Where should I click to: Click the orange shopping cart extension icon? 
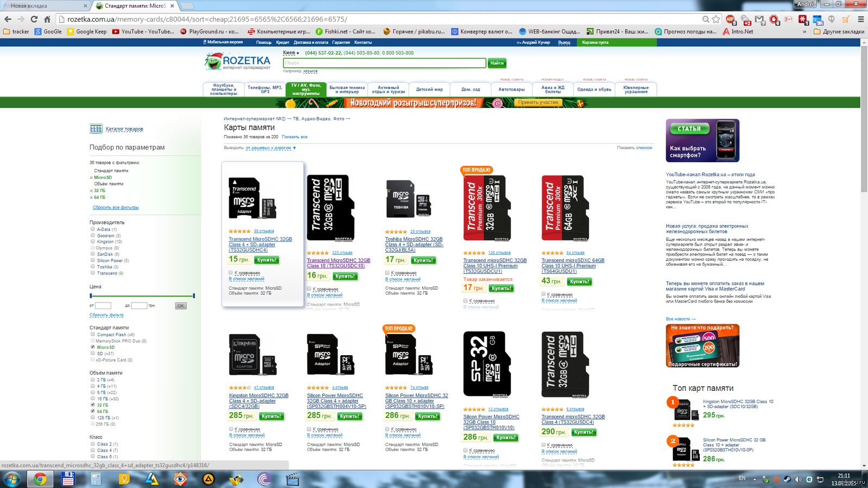(845, 19)
